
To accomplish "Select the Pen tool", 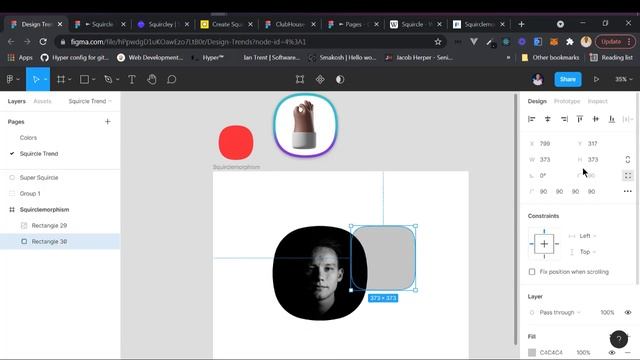I will tap(108, 79).
